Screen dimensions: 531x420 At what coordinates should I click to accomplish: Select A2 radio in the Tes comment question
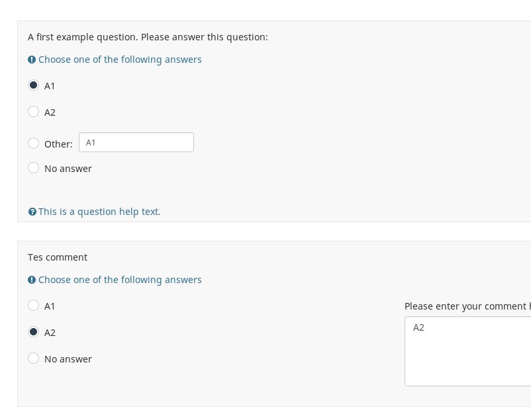point(34,332)
